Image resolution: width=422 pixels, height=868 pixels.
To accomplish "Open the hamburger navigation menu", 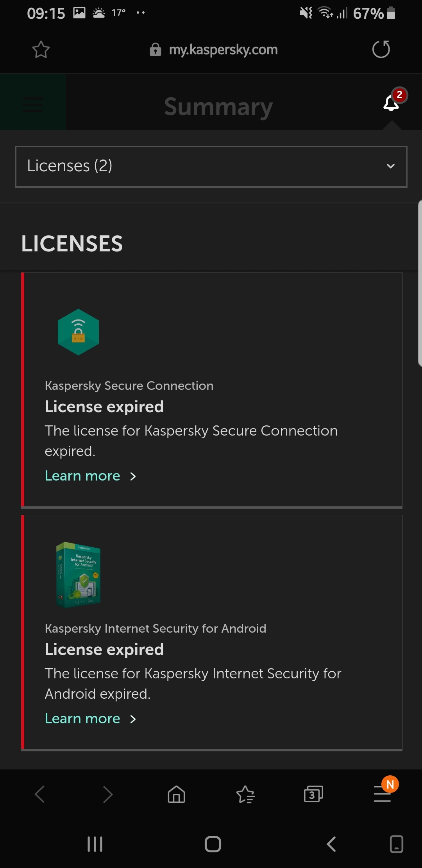I will 33,104.
